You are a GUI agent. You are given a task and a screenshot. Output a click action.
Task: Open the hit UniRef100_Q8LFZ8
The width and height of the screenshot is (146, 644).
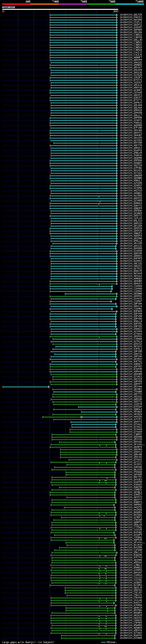point(131,15)
